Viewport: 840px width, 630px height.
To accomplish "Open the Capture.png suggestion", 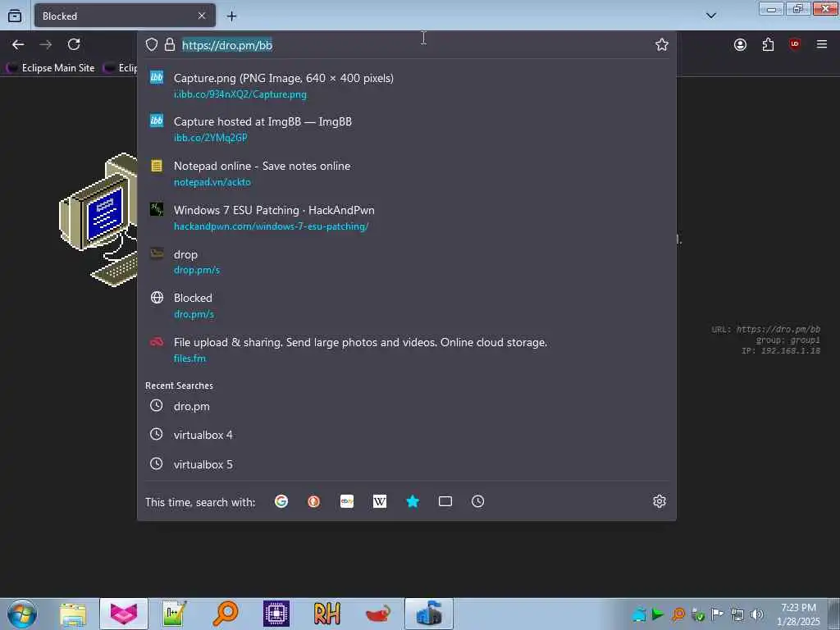I will [407, 85].
